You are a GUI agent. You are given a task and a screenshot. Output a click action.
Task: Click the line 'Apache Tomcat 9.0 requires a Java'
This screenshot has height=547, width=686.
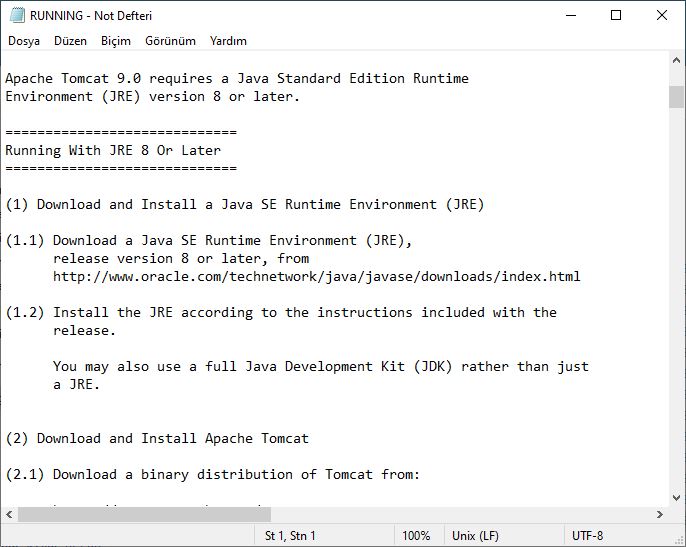point(237,79)
